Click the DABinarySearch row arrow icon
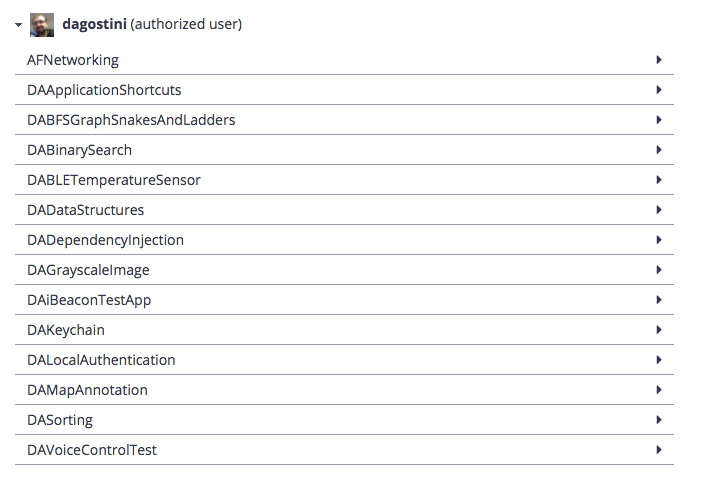Screen dimensions: 703x502 tap(659, 150)
